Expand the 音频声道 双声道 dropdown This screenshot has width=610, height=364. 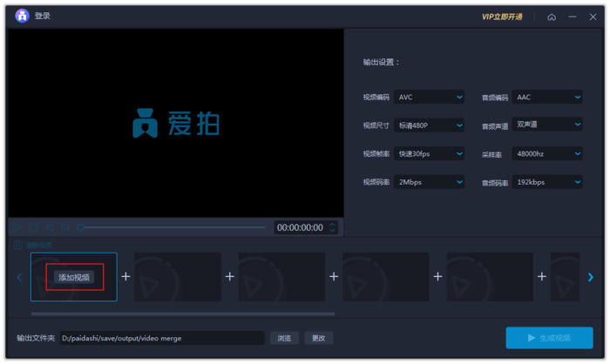[x=547, y=125]
